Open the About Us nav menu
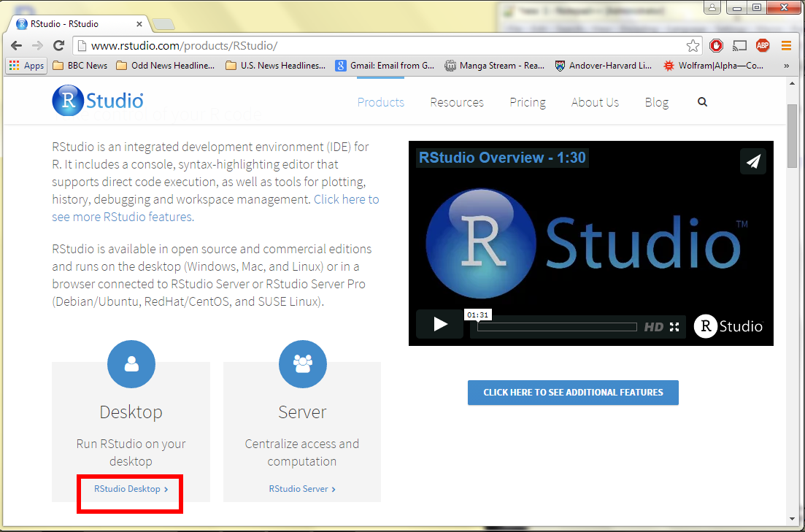Image resolution: width=805 pixels, height=532 pixels. pyautogui.click(x=595, y=102)
